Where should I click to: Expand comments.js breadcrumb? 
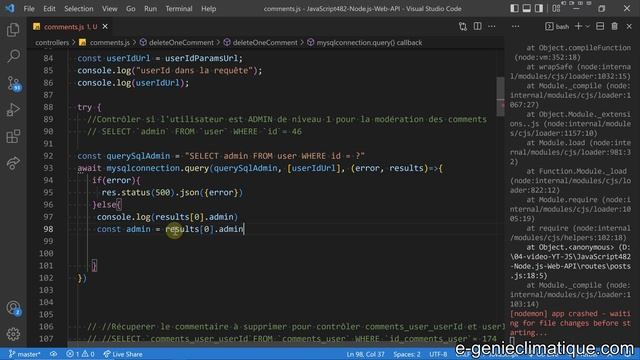tap(106, 42)
